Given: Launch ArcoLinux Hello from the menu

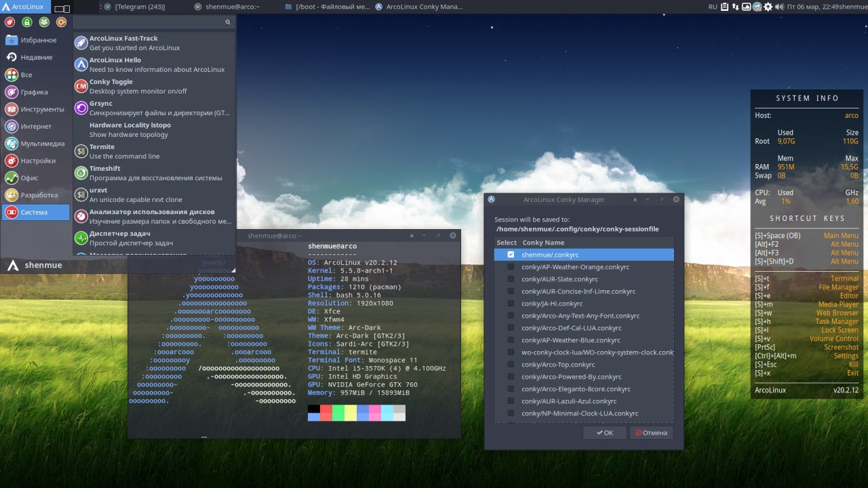Looking at the screenshot, I should point(154,64).
